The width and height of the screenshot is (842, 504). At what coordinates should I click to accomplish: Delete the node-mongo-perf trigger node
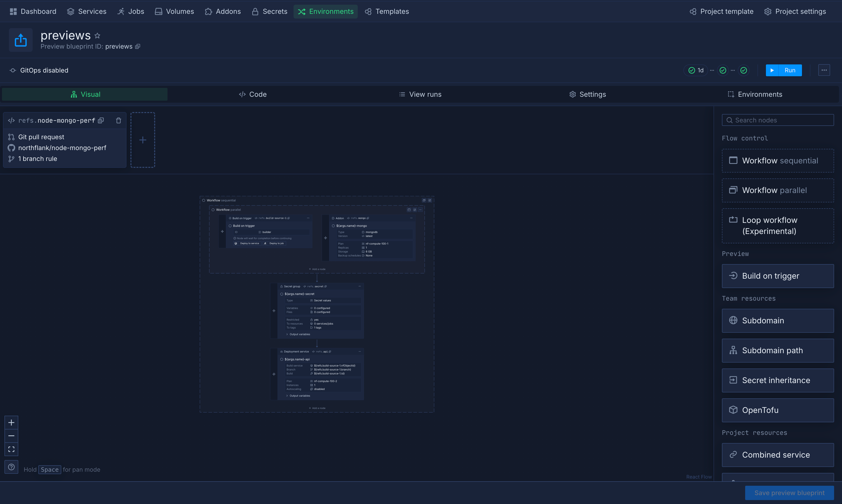point(118,120)
